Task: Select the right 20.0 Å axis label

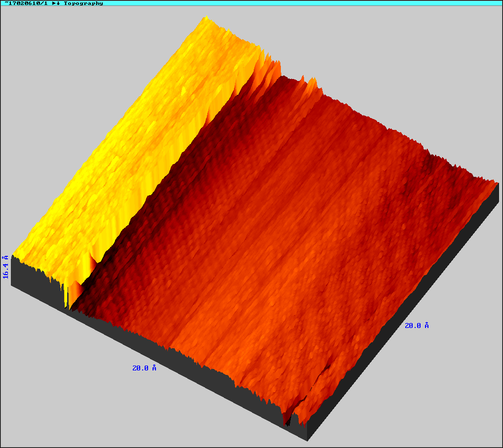Action: 417,326
